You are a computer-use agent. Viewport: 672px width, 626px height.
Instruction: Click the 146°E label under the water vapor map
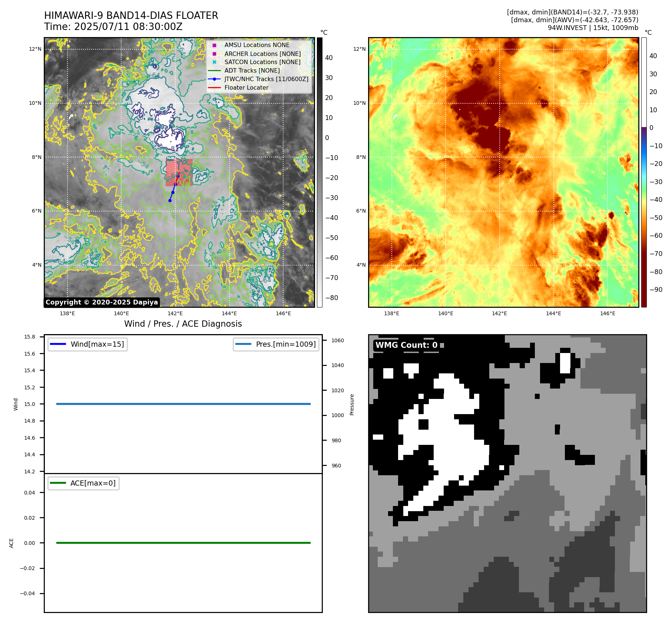pos(608,313)
